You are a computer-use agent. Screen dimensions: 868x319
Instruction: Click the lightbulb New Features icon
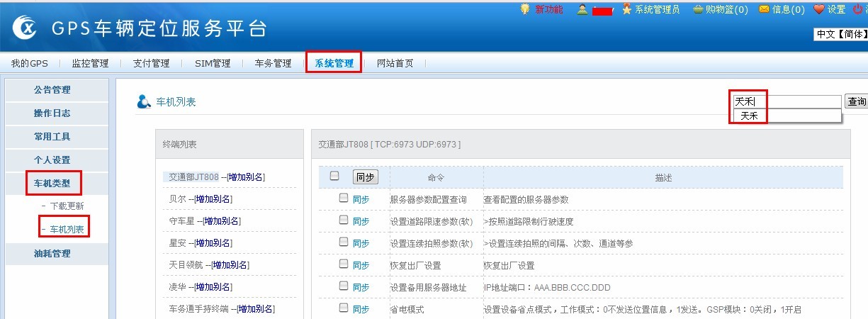click(x=525, y=9)
